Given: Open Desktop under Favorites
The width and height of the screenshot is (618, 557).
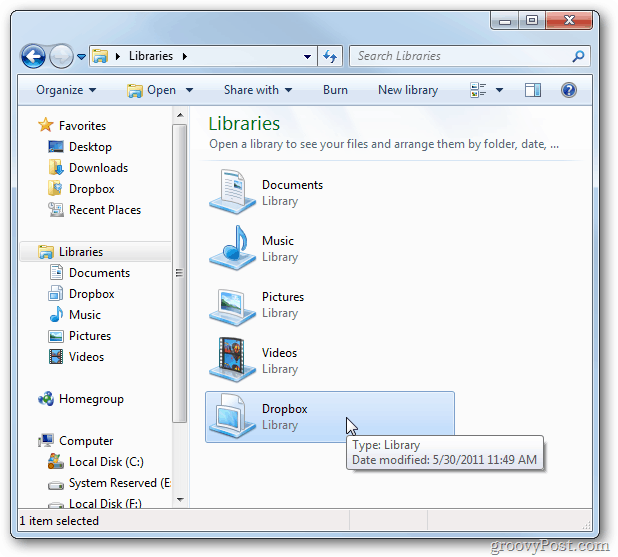Looking at the screenshot, I should pos(90,147).
